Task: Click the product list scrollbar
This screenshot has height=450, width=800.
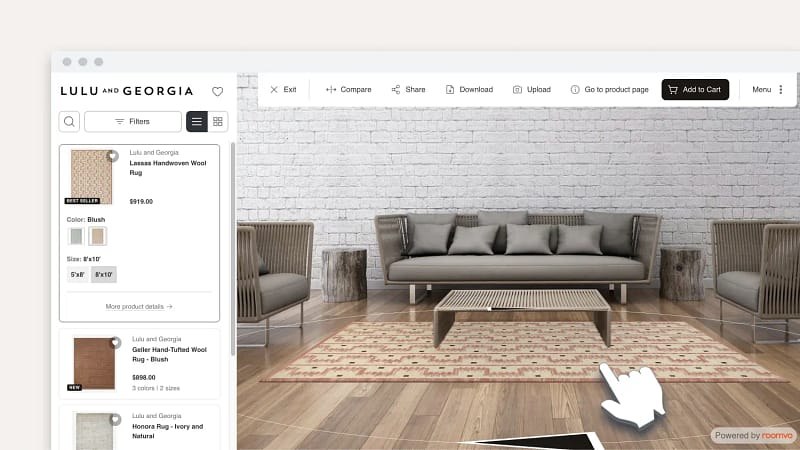Action: click(x=233, y=250)
